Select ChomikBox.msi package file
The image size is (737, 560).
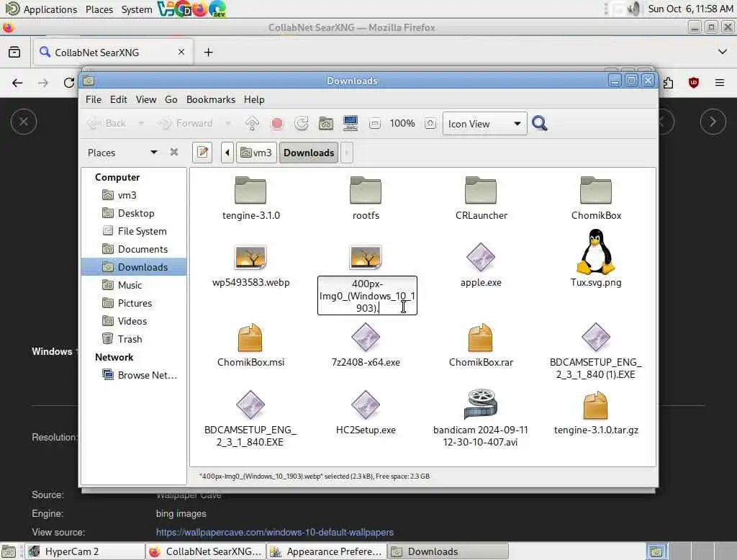[250, 338]
